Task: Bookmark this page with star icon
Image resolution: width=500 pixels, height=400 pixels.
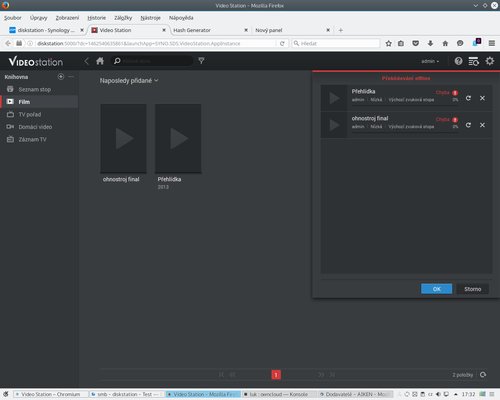Action: coord(388,43)
